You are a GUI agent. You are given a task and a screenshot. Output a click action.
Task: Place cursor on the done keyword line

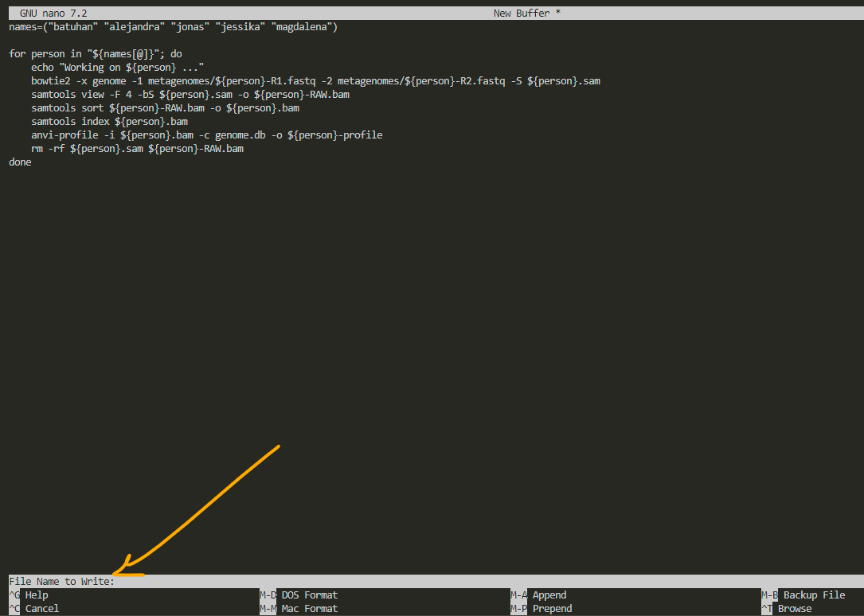pos(20,162)
